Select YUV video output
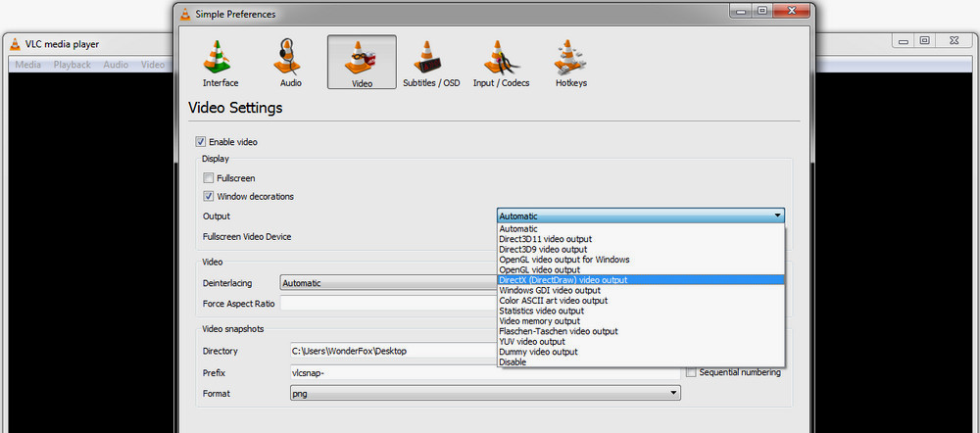This screenshot has width=980, height=433. 641,342
